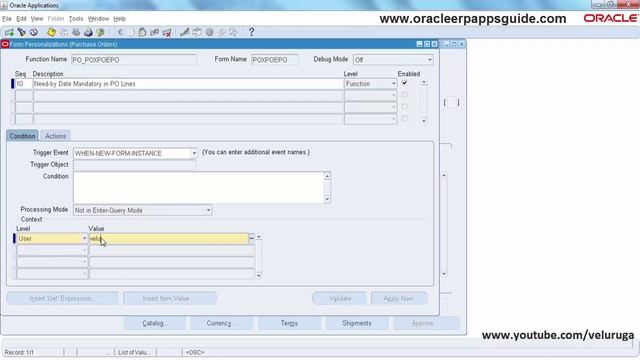Click Condition box scroll down arrow

click(327, 200)
